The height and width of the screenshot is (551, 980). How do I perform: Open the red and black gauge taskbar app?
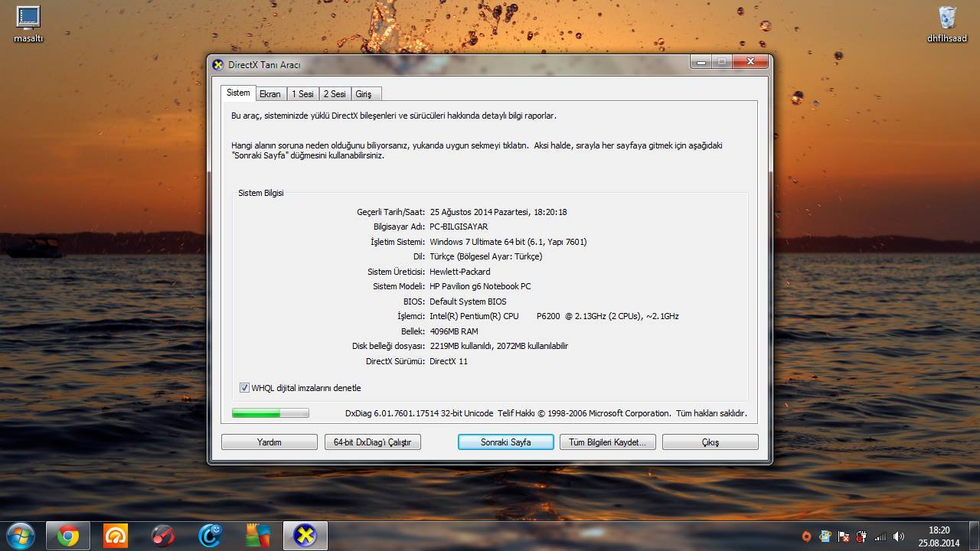163,536
